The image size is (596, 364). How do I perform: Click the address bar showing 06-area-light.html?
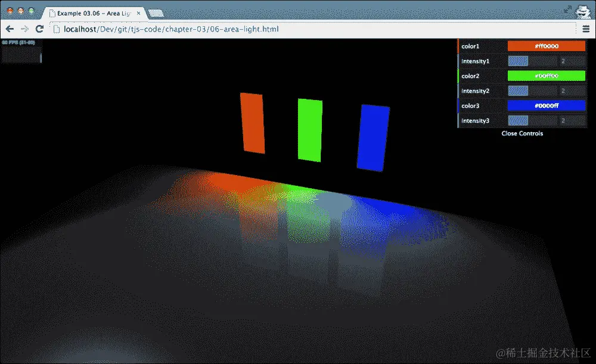pyautogui.click(x=312, y=29)
